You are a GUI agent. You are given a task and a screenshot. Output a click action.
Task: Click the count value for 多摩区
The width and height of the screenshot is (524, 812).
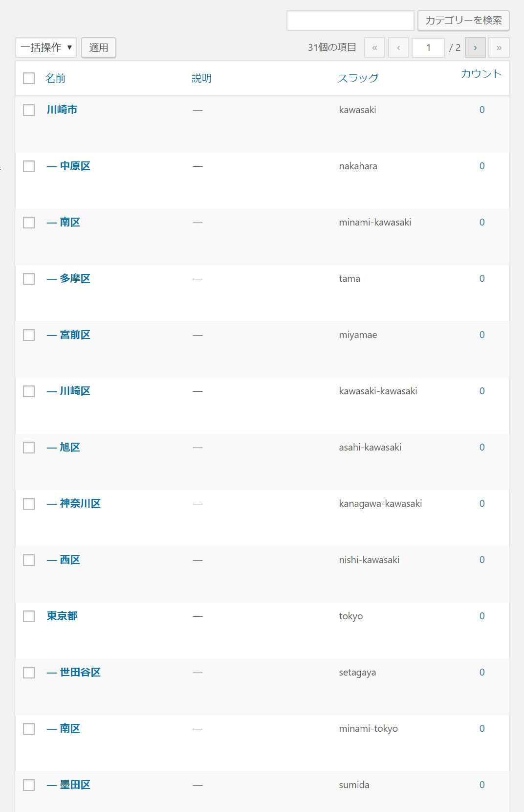click(482, 279)
